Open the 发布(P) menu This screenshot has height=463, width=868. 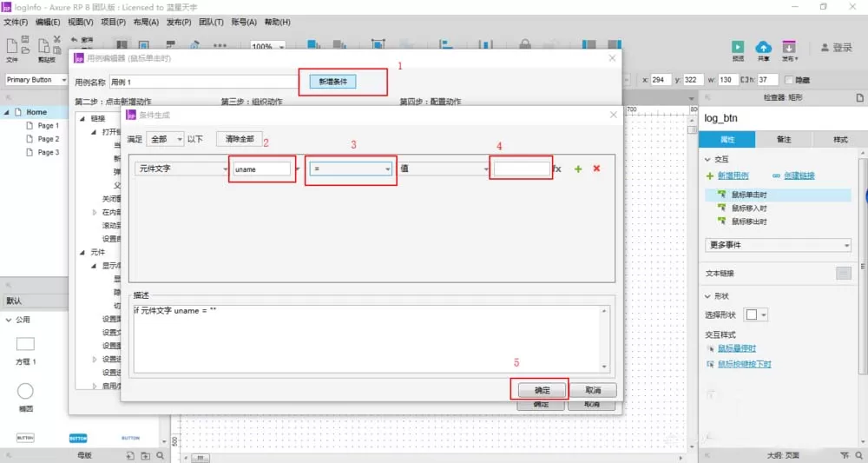tap(178, 23)
